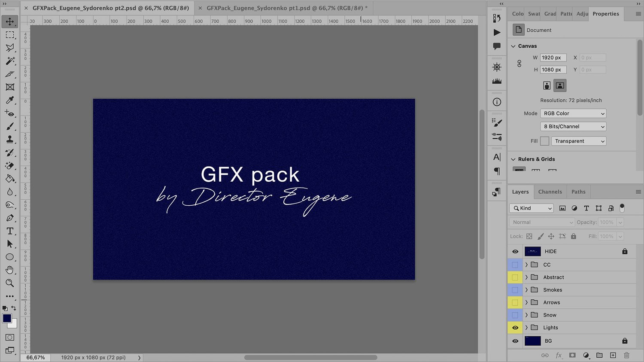Image resolution: width=644 pixels, height=362 pixels.
Task: Open the History panel icon
Action: click(497, 18)
